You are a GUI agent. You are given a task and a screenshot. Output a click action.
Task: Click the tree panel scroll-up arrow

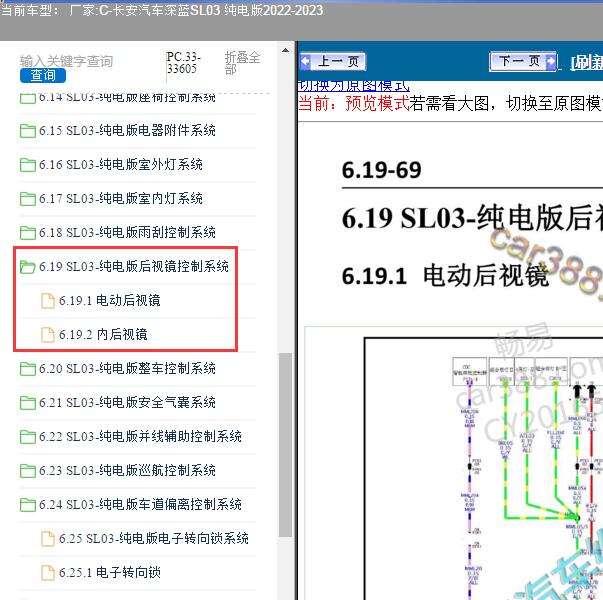[x=285, y=51]
